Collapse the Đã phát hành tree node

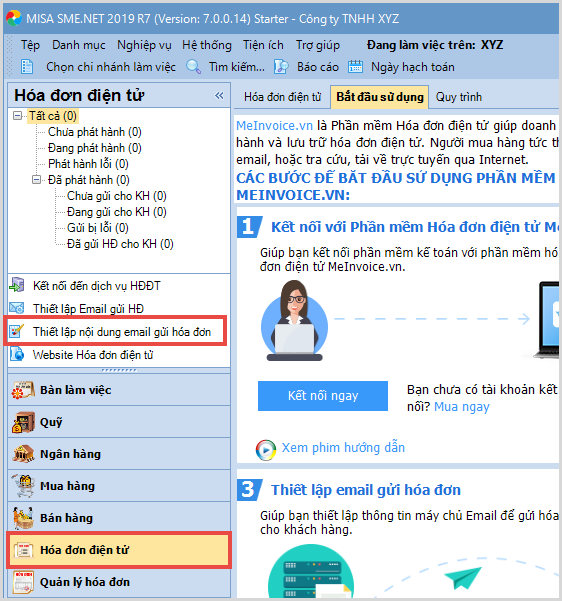[36, 179]
